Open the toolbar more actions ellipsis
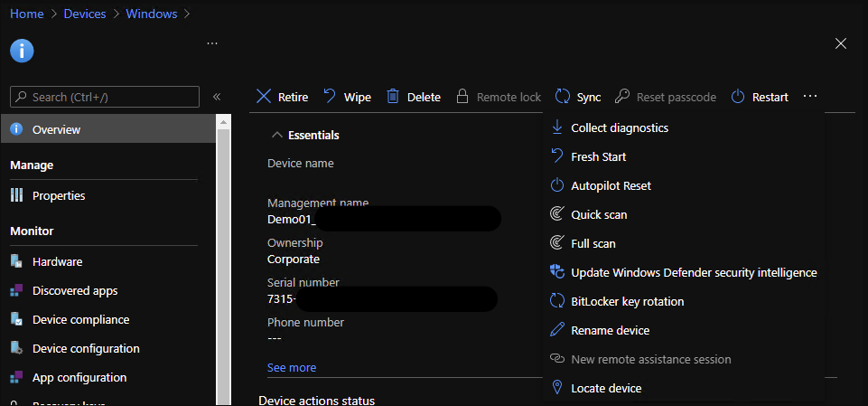This screenshot has height=406, width=868. [810, 97]
